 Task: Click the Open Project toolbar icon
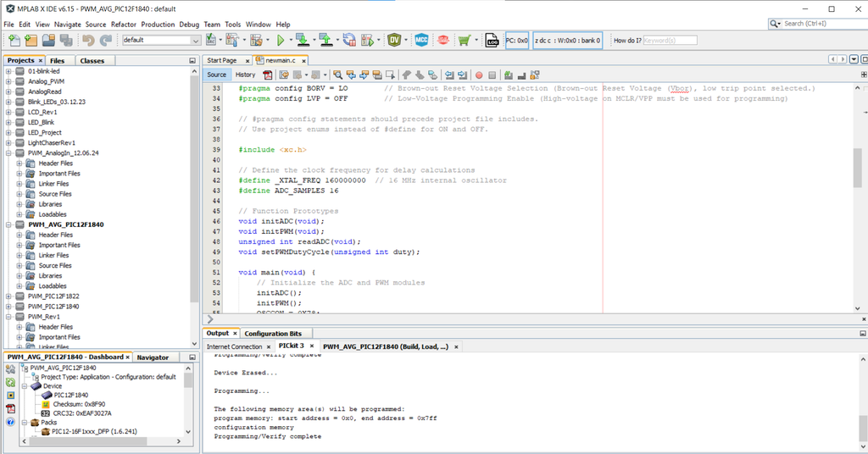48,40
